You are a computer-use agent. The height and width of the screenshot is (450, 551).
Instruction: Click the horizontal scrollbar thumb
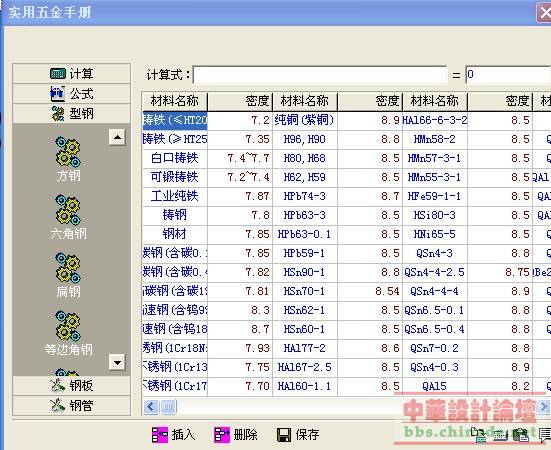[x=168, y=407]
